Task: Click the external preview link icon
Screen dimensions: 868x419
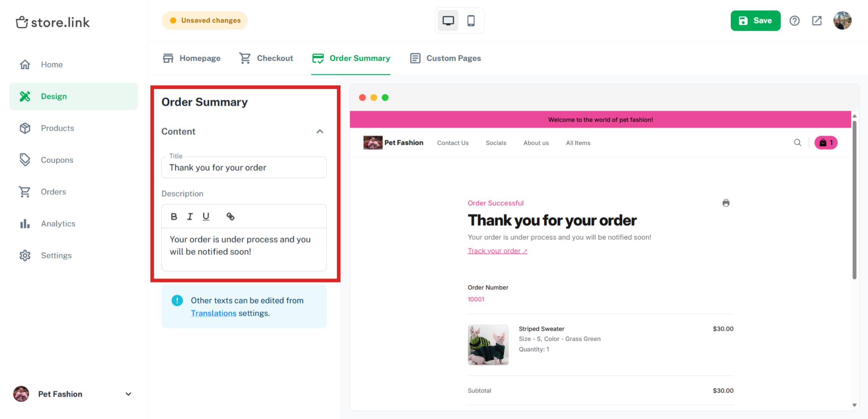Action: (x=817, y=21)
